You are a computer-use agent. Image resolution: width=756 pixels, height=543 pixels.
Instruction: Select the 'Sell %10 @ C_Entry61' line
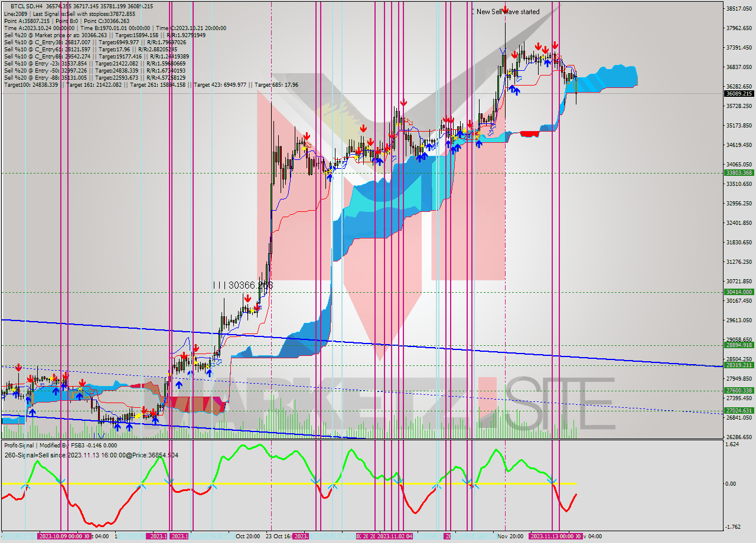pyautogui.click(x=90, y=49)
